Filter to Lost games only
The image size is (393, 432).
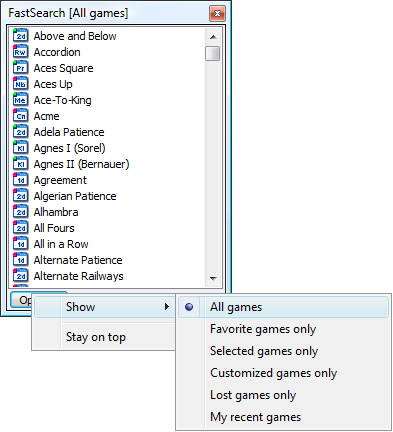coord(283,395)
